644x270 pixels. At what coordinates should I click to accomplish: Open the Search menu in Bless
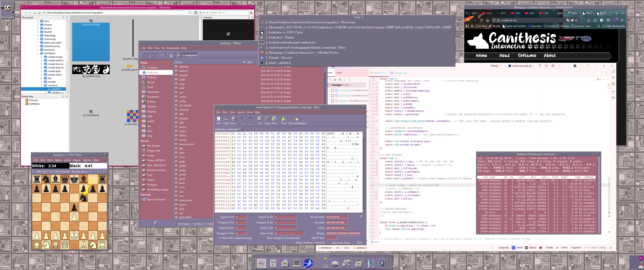[241, 112]
